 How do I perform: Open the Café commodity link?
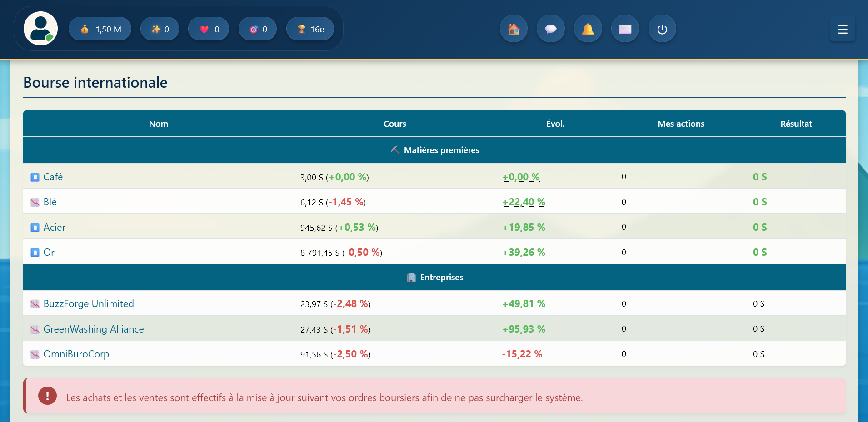coord(53,177)
